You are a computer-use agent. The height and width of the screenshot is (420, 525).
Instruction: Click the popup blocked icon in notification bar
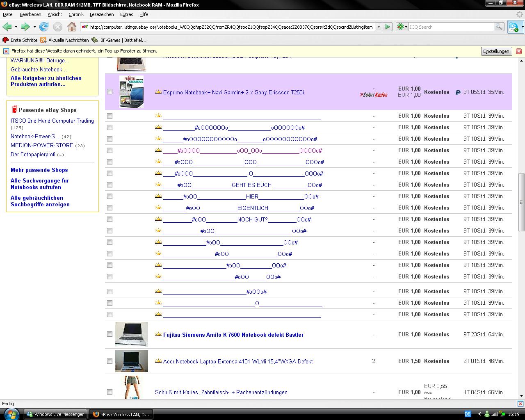pyautogui.click(x=6, y=51)
